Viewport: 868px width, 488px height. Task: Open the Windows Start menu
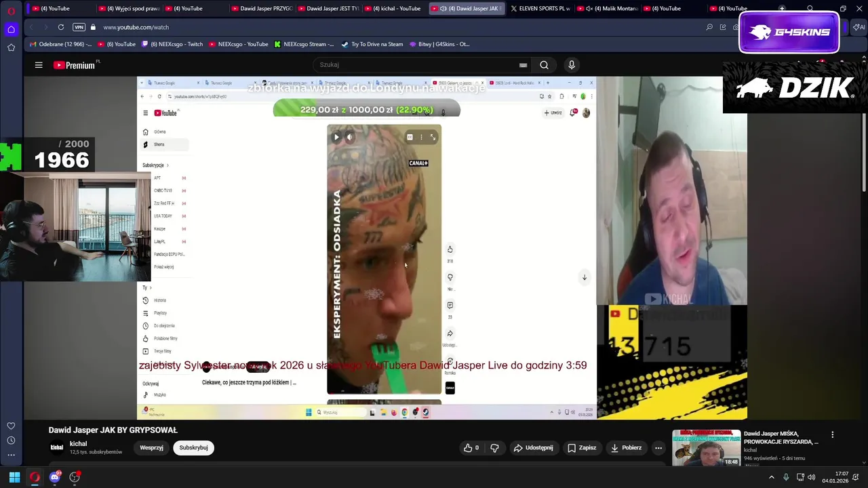click(14, 477)
